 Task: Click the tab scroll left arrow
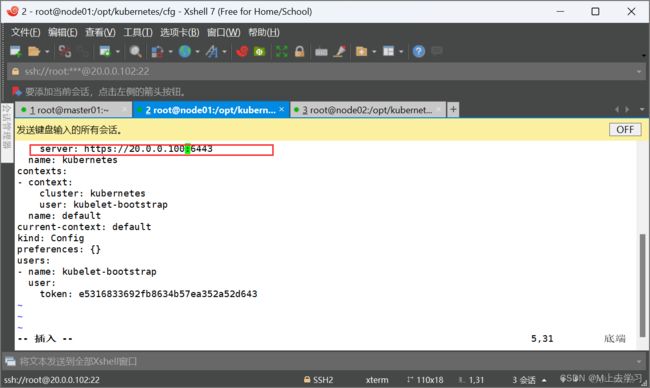[617, 109]
